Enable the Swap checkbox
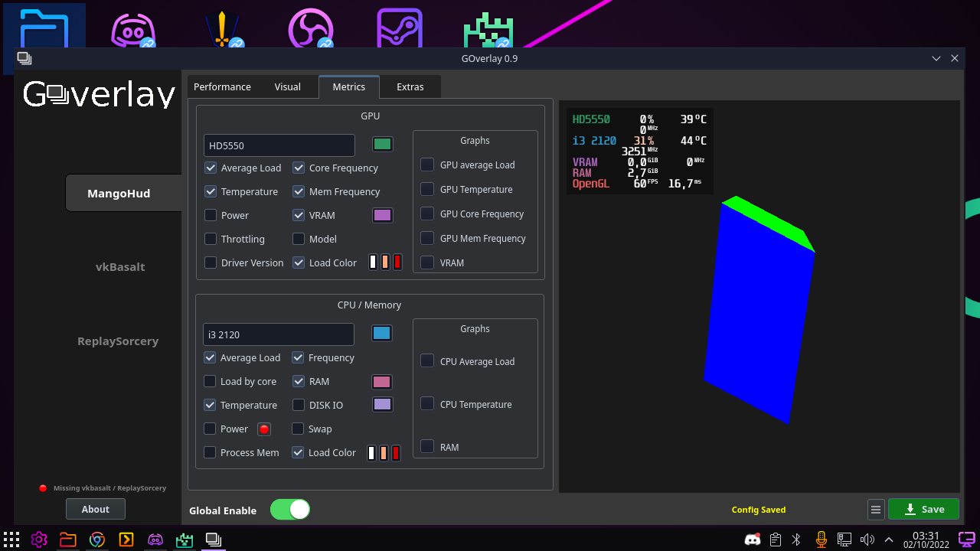The height and width of the screenshot is (551, 980). [298, 429]
